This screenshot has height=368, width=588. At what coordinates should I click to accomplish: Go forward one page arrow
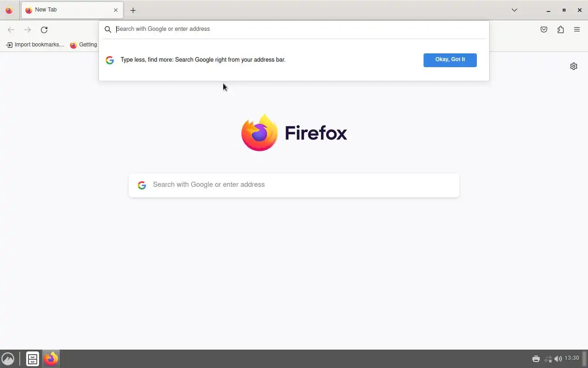(x=28, y=30)
